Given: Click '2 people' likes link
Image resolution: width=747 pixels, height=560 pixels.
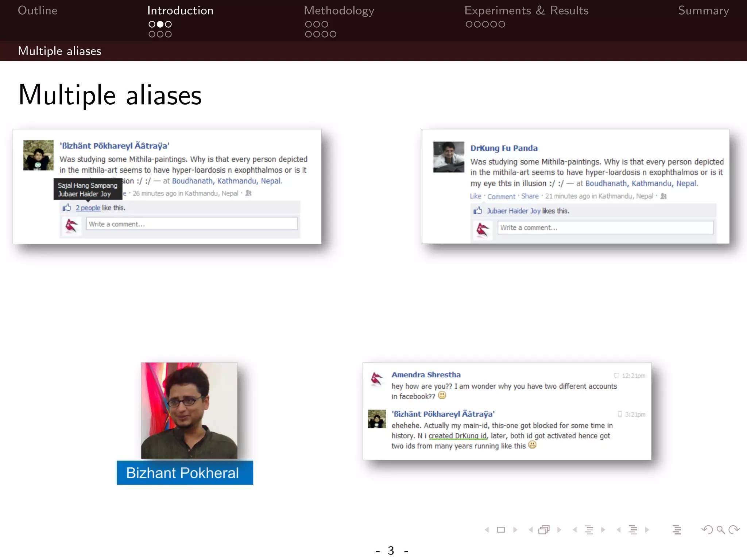Looking at the screenshot, I should 88,208.
